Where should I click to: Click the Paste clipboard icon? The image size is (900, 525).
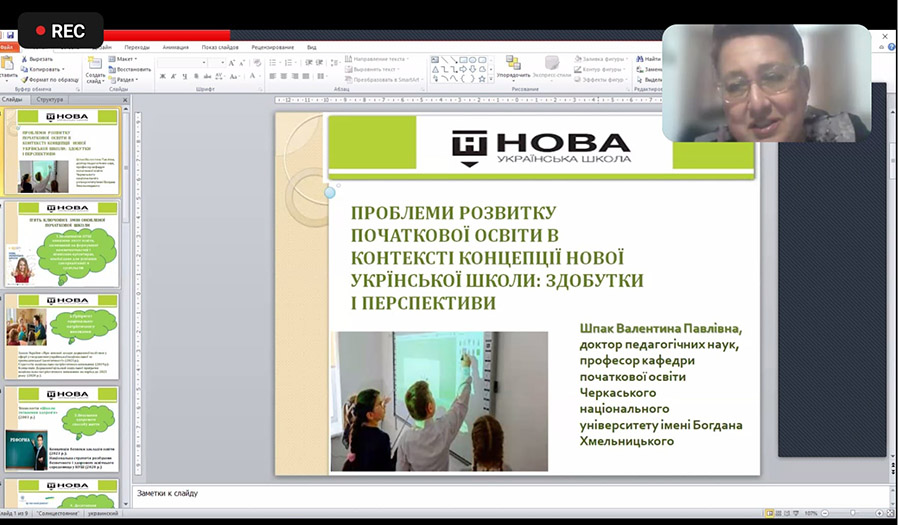[6, 62]
